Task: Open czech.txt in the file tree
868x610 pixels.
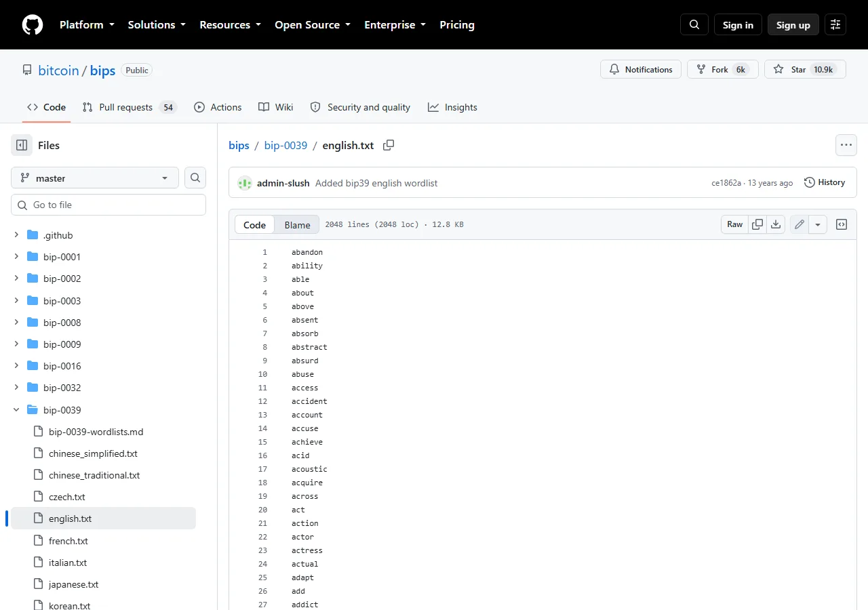Action: coord(66,497)
